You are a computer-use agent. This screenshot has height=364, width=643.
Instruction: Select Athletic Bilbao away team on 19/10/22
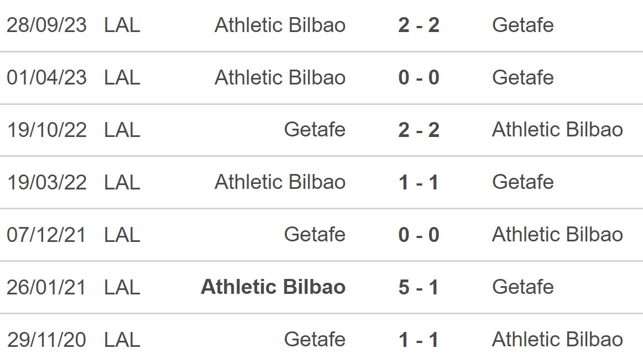558,130
